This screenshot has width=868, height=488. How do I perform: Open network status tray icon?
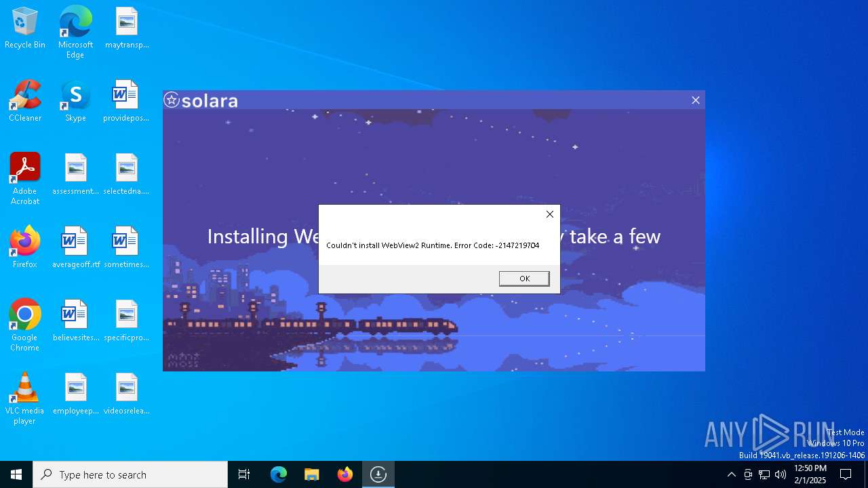(764, 474)
